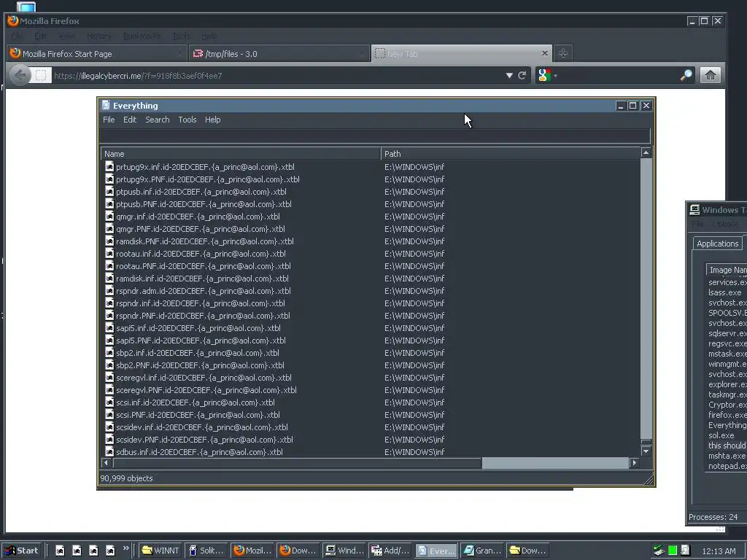The height and width of the screenshot is (560, 747).
Task: Open the Applications tab in Windows Task Manager
Action: pyautogui.click(x=718, y=244)
